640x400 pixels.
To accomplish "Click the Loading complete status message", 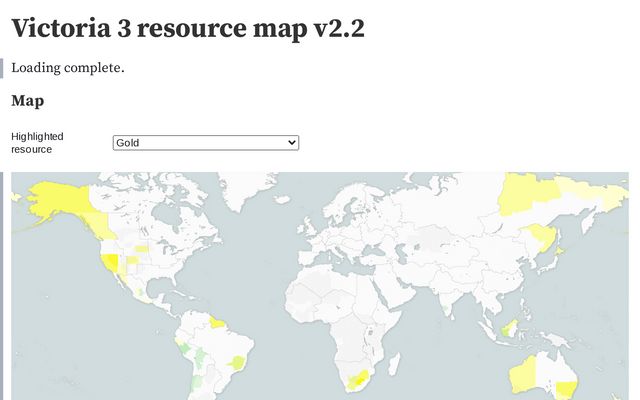I will [68, 68].
